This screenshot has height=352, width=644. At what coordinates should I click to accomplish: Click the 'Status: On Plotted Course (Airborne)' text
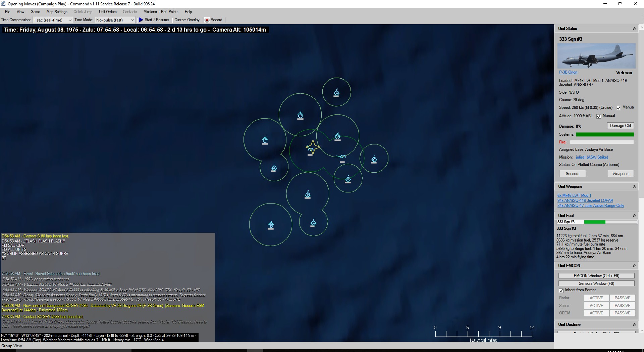click(x=589, y=165)
